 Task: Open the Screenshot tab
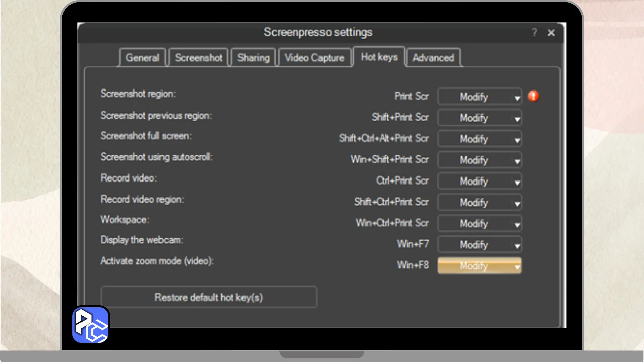199,58
